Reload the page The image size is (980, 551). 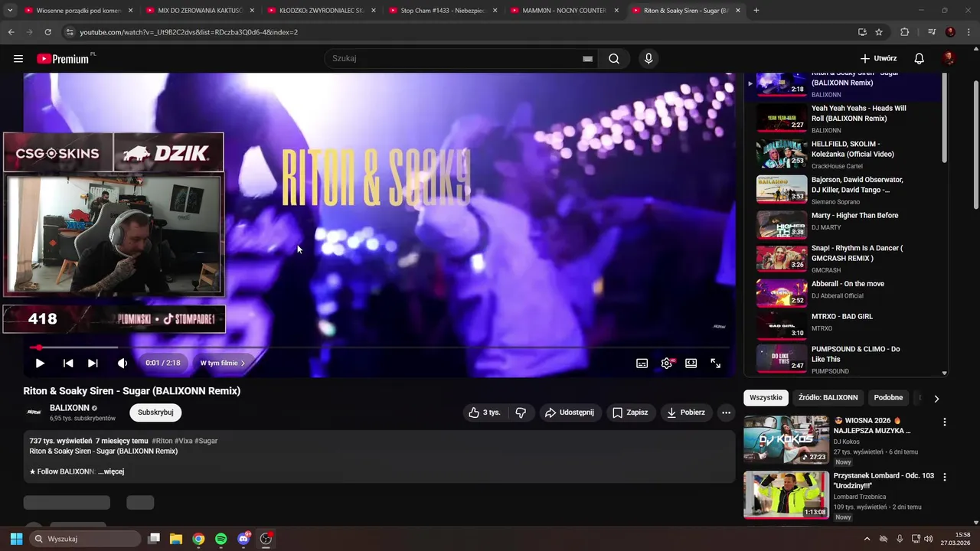coord(47,32)
